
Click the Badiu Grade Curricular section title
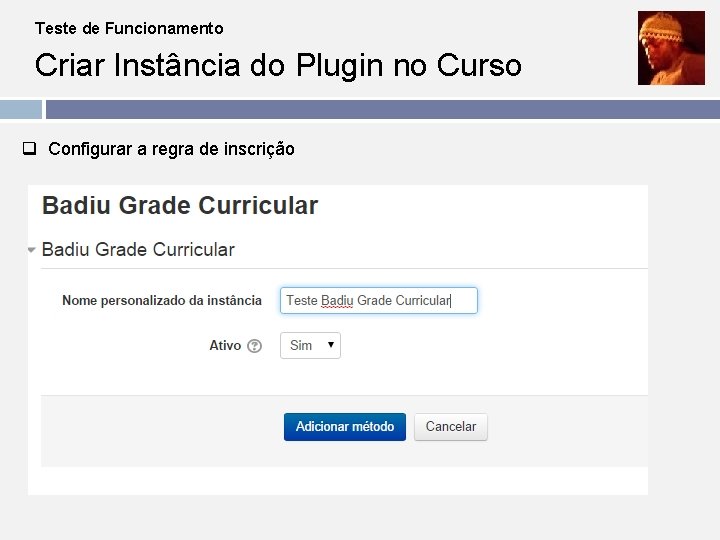138,250
